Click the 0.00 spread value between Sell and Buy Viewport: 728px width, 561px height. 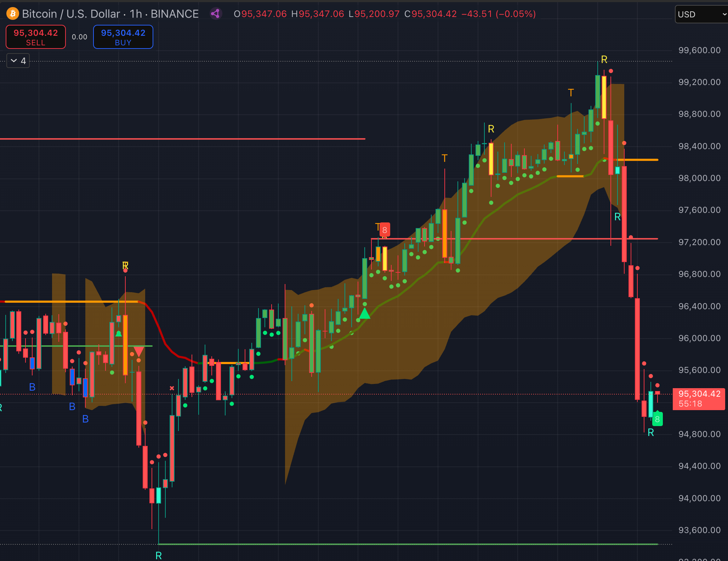click(x=79, y=37)
